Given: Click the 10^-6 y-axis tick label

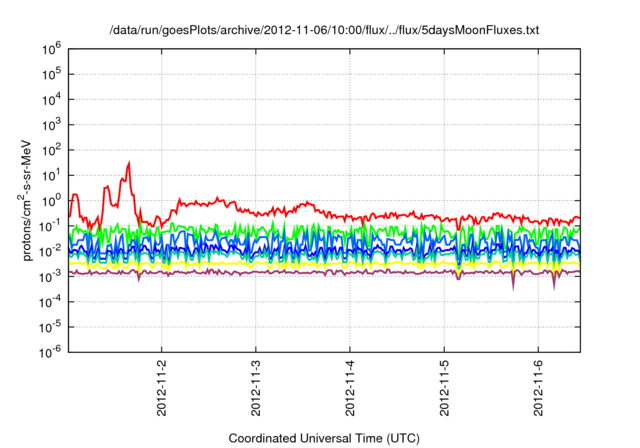Looking at the screenshot, I should (x=50, y=353).
